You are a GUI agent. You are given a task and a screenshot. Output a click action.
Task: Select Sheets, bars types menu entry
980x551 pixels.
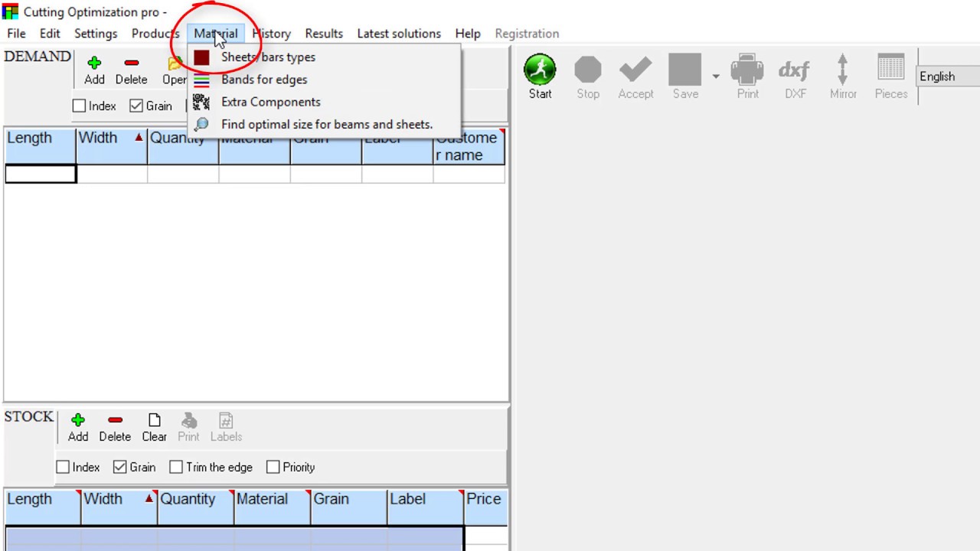324,57
